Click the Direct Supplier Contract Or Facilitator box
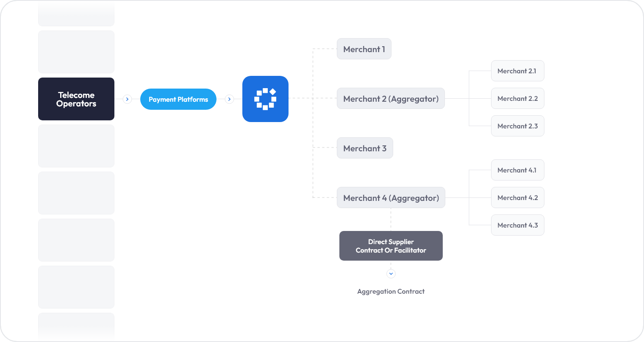 (x=391, y=246)
